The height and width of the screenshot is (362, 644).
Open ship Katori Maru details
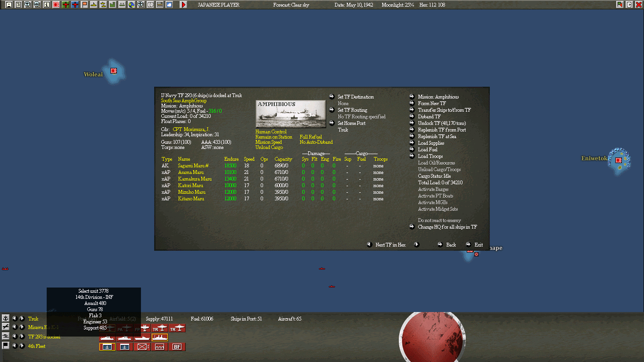tap(191, 186)
